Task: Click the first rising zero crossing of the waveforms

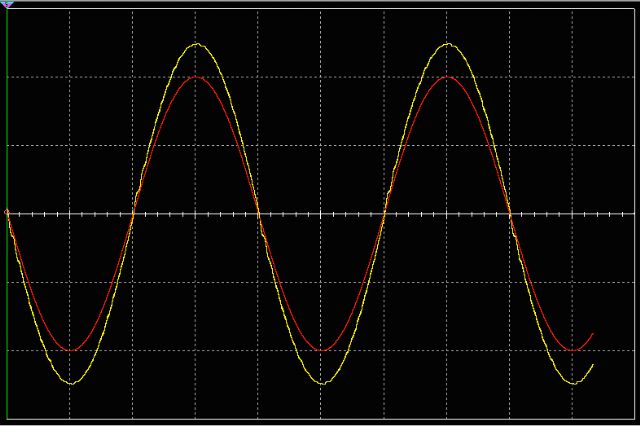Action: coord(133,213)
